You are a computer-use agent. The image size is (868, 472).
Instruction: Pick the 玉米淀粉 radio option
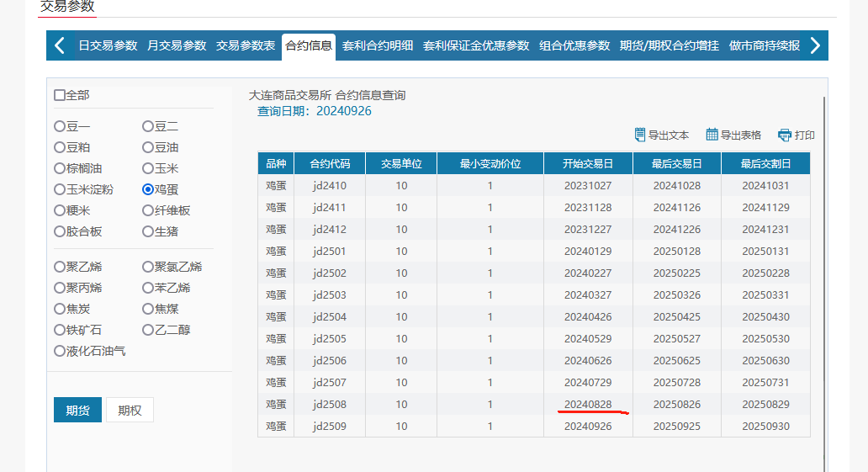(x=59, y=189)
